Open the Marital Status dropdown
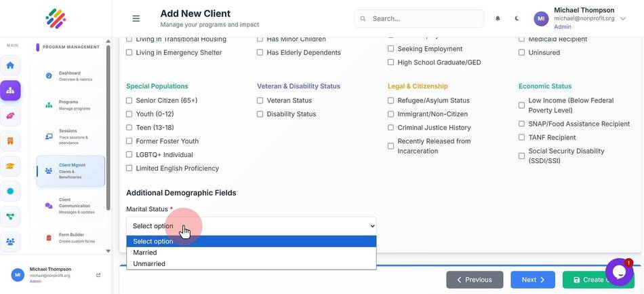Image resolution: width=644 pixels, height=294 pixels. click(x=251, y=225)
